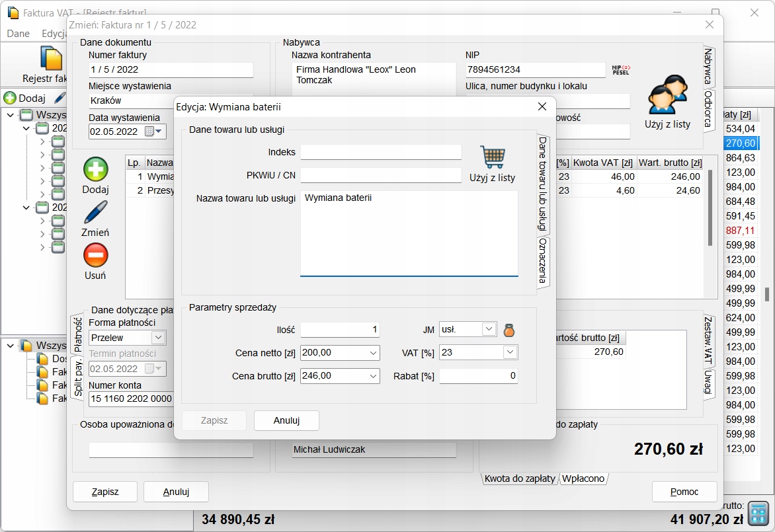Click the shopping cart 'Użyj z listy' icon

click(x=493, y=157)
